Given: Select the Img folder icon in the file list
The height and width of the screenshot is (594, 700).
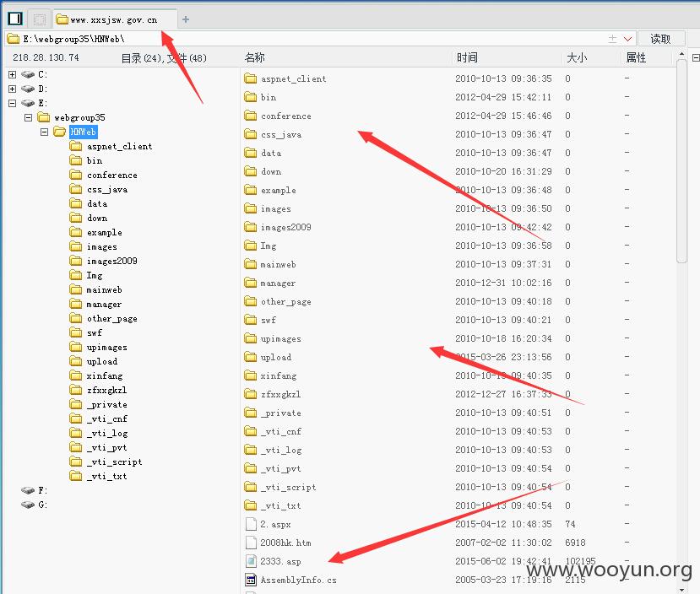Looking at the screenshot, I should coord(251,246).
